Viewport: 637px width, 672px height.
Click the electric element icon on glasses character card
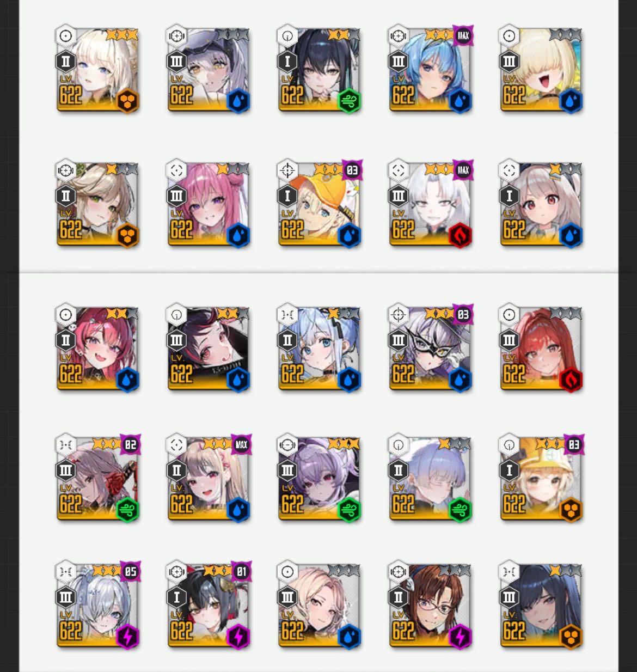460,637
